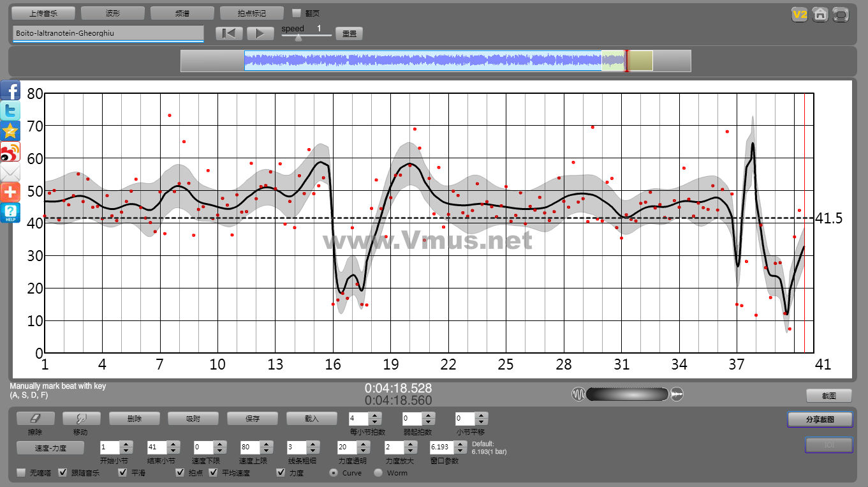The height and width of the screenshot is (487, 868).
Task: Share via the Weibo icon
Action: pos(10,151)
